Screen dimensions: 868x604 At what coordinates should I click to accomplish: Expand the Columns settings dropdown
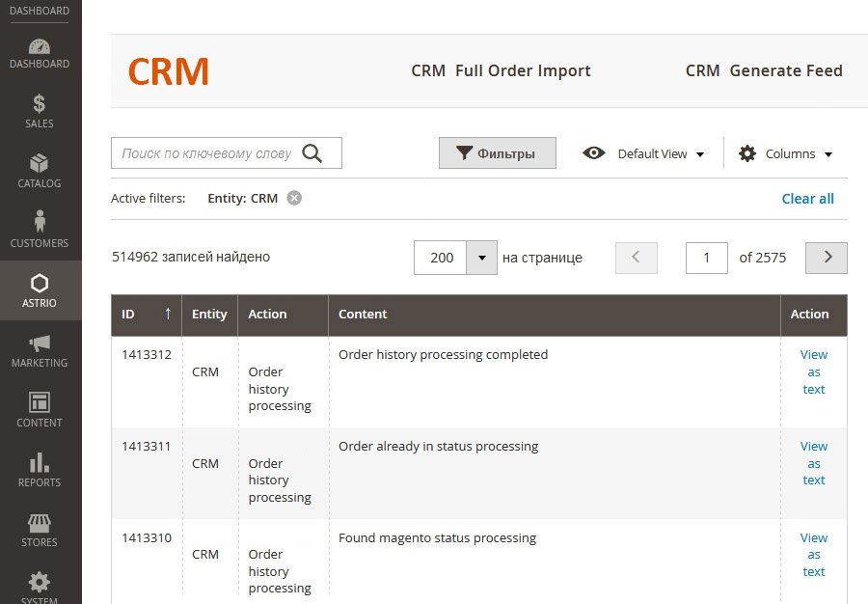[785, 153]
